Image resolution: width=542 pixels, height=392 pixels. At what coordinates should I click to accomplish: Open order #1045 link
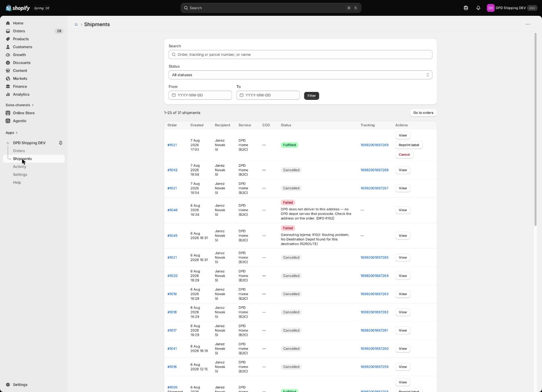(x=172, y=236)
